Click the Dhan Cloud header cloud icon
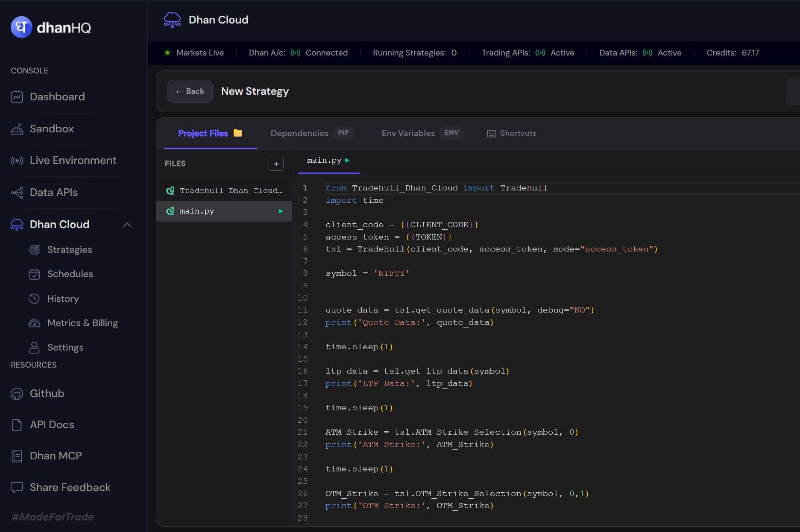The height and width of the screenshot is (532, 800). tap(172, 20)
